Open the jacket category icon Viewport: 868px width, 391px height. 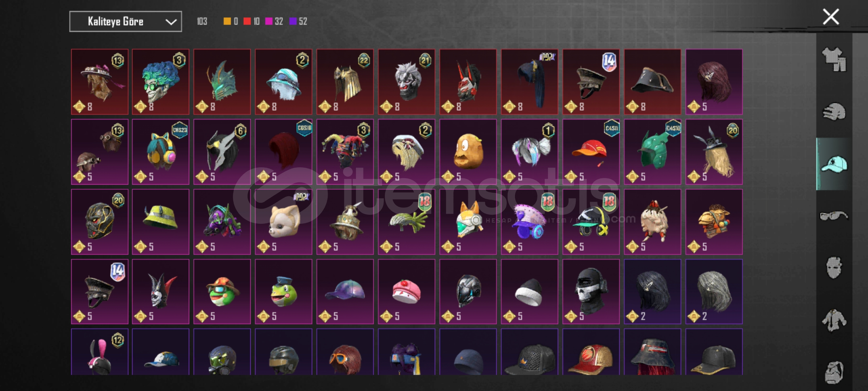pos(834,320)
